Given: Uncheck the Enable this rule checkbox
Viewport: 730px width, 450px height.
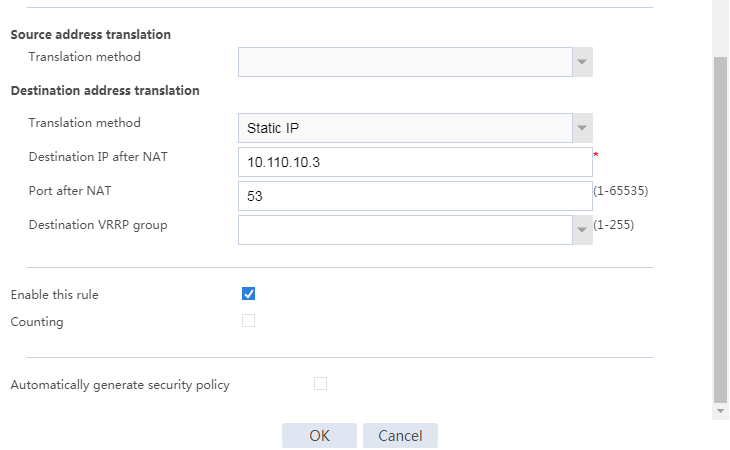Looking at the screenshot, I should 248,294.
